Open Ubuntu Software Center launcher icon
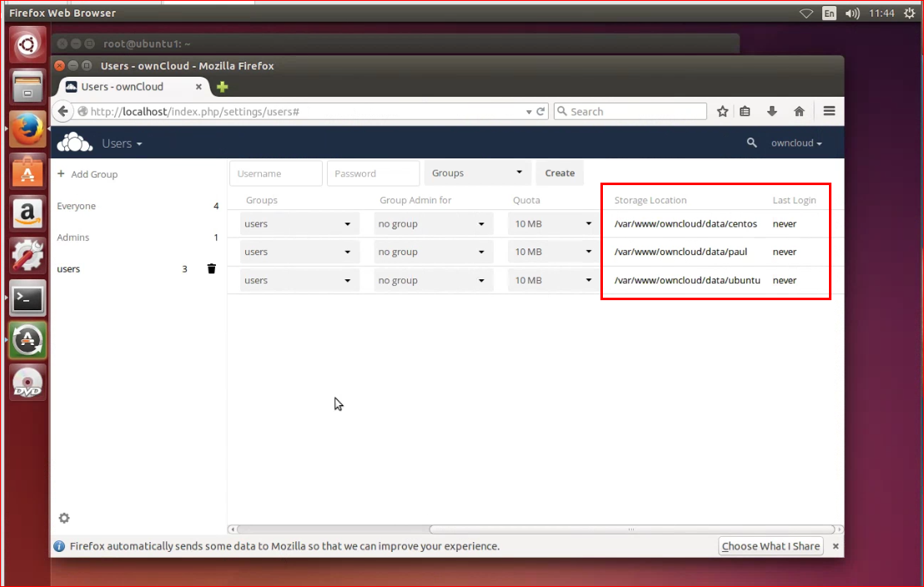This screenshot has height=587, width=924. (x=28, y=172)
